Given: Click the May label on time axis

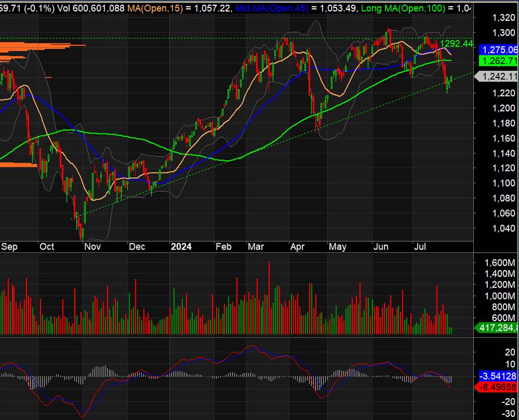Looking at the screenshot, I should tap(338, 247).
